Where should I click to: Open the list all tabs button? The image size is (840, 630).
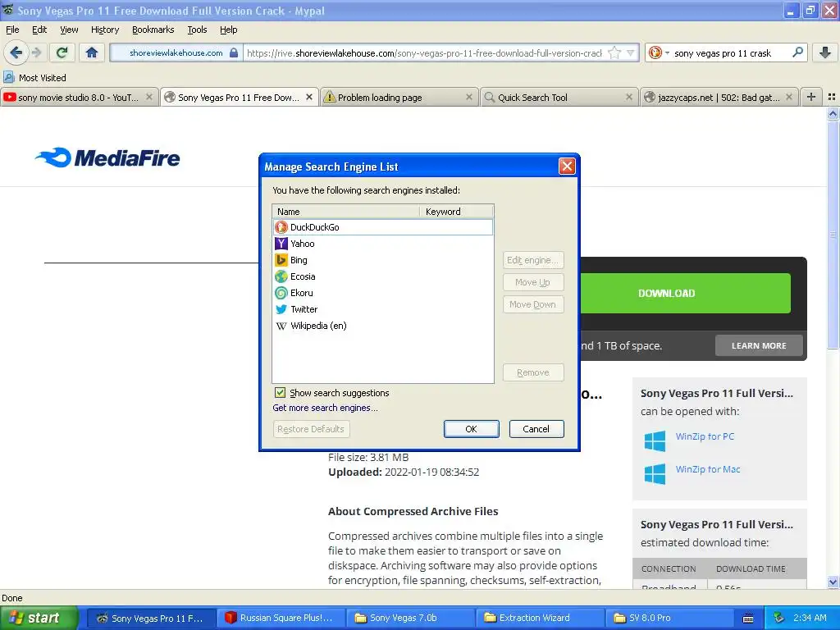point(832,97)
